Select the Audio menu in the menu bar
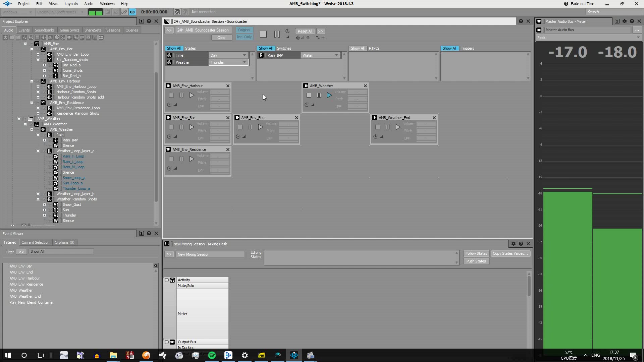 89,4
